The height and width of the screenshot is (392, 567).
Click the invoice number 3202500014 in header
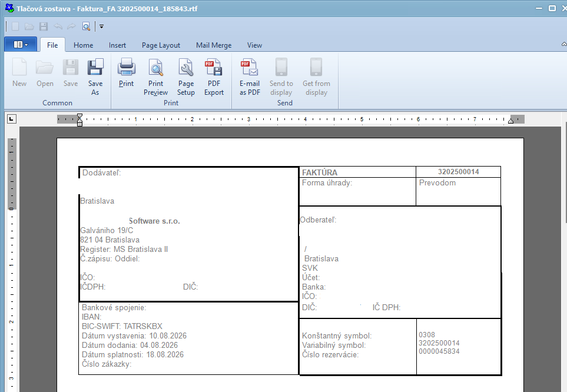(459, 172)
